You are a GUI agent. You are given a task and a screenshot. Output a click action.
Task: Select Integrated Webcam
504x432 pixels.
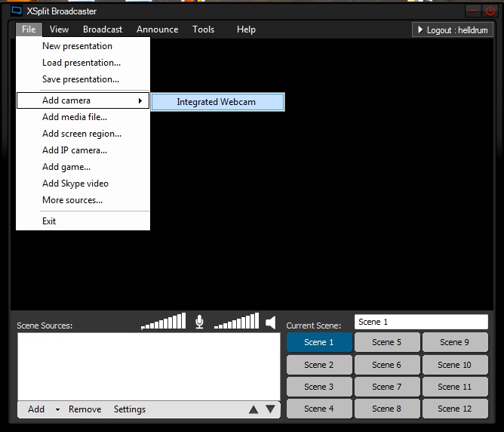click(217, 102)
